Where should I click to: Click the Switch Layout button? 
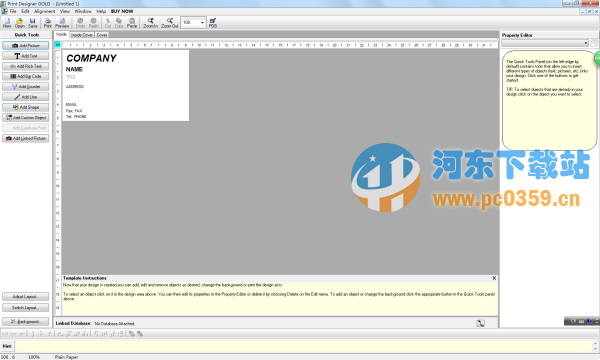pyautogui.click(x=26, y=308)
